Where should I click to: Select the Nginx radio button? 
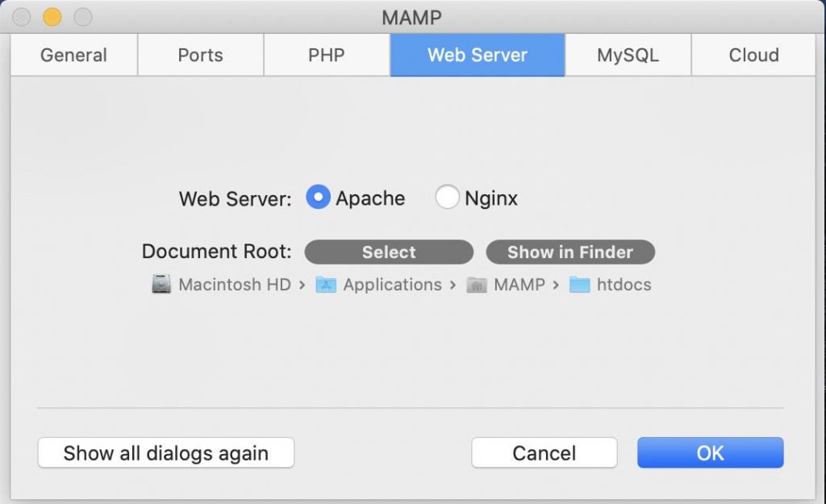(447, 197)
